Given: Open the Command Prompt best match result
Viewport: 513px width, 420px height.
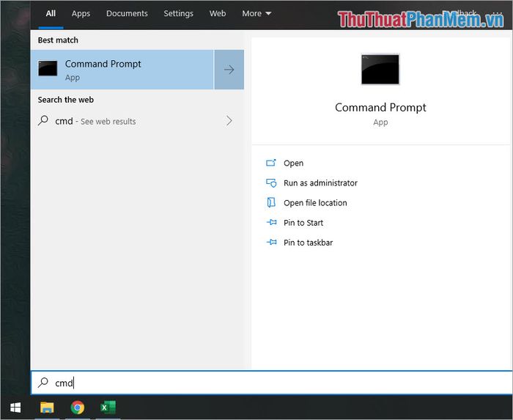Looking at the screenshot, I should click(x=122, y=70).
